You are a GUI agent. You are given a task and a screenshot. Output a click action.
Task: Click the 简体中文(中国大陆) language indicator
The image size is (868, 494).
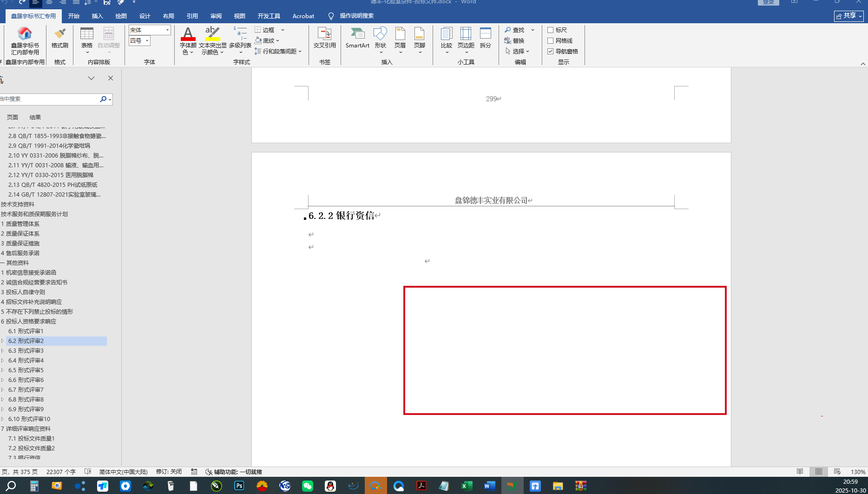(x=123, y=472)
